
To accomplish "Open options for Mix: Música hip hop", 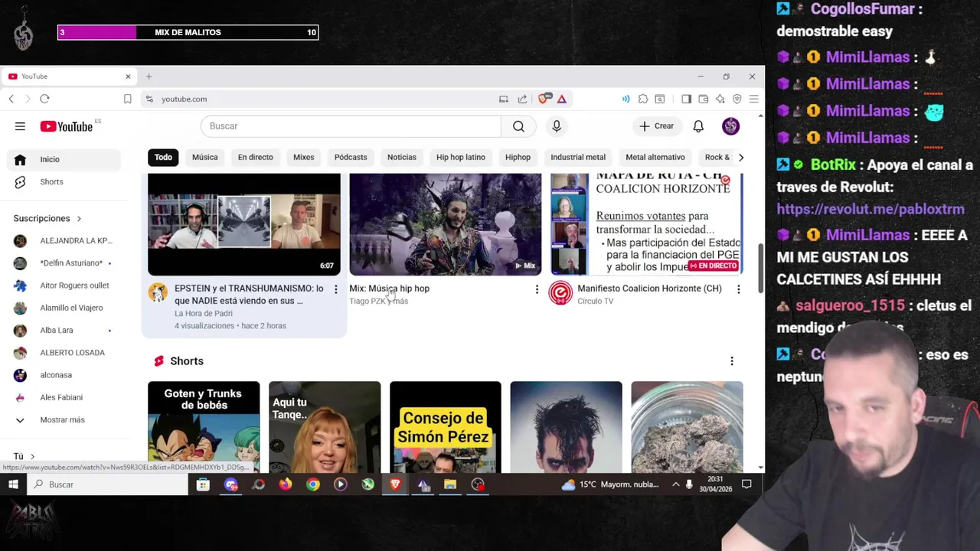I will pyautogui.click(x=537, y=289).
